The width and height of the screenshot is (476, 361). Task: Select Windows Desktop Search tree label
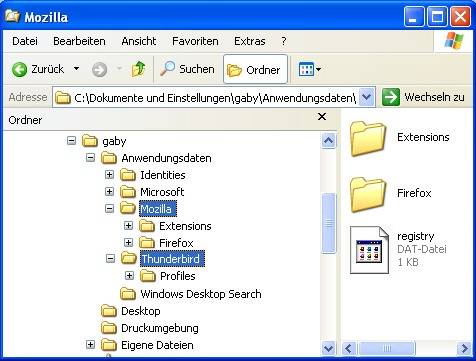pyautogui.click(x=201, y=294)
